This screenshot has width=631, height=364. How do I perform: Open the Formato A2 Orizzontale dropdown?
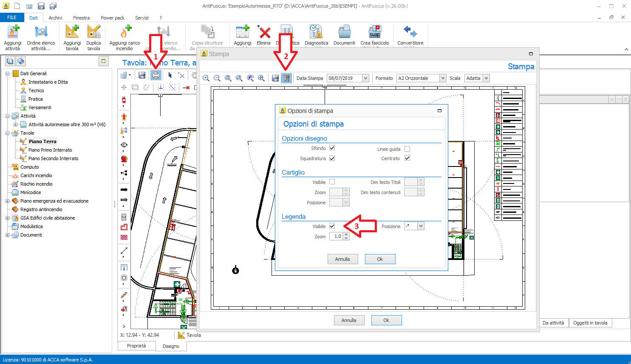(x=443, y=78)
